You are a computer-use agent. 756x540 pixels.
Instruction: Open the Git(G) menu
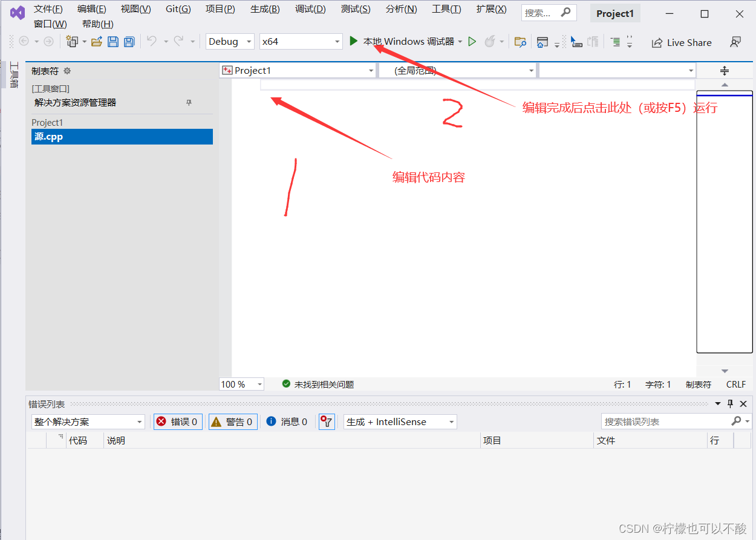tap(178, 9)
